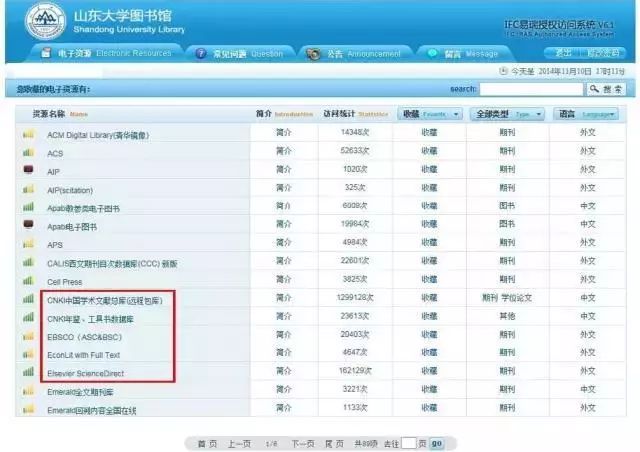
Task: Open the Electronic Resources tab
Action: [106, 53]
